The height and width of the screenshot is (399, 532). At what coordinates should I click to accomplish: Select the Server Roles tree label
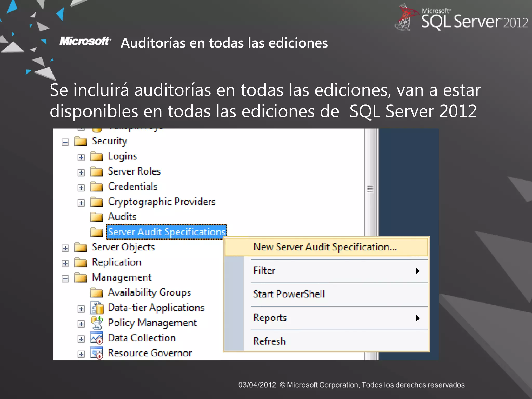[x=134, y=171]
